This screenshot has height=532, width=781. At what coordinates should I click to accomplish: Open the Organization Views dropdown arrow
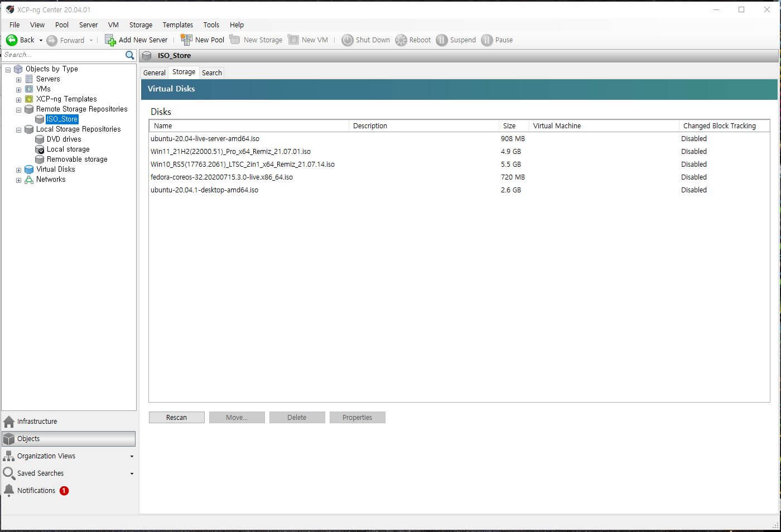click(x=132, y=457)
